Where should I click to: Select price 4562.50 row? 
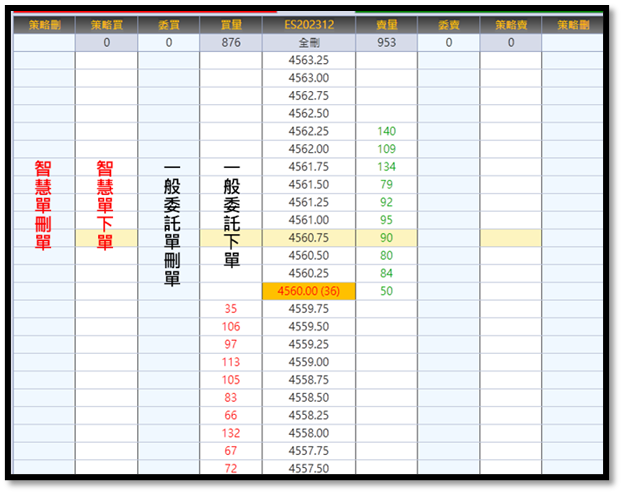[309, 113]
